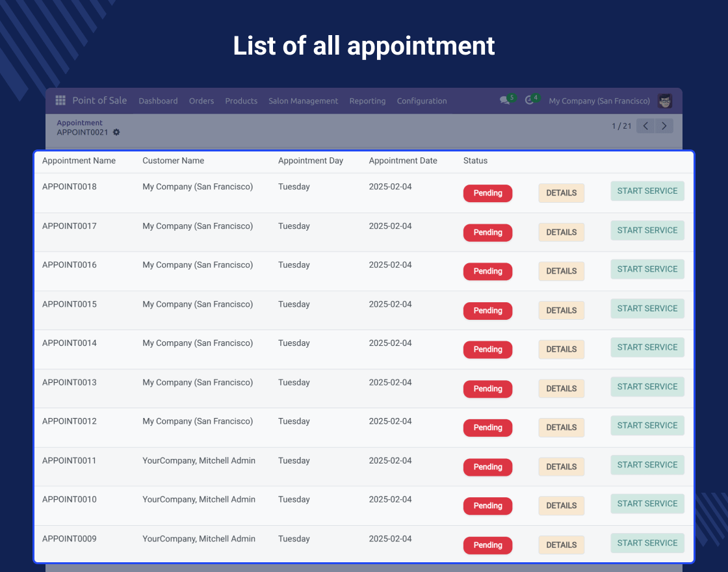
Task: Open the user avatar menu
Action: pyautogui.click(x=665, y=101)
